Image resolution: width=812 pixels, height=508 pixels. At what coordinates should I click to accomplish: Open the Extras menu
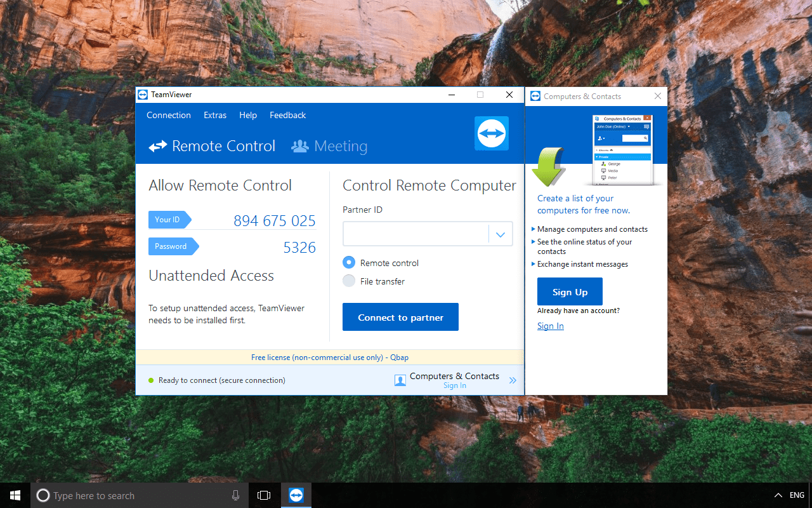215,115
